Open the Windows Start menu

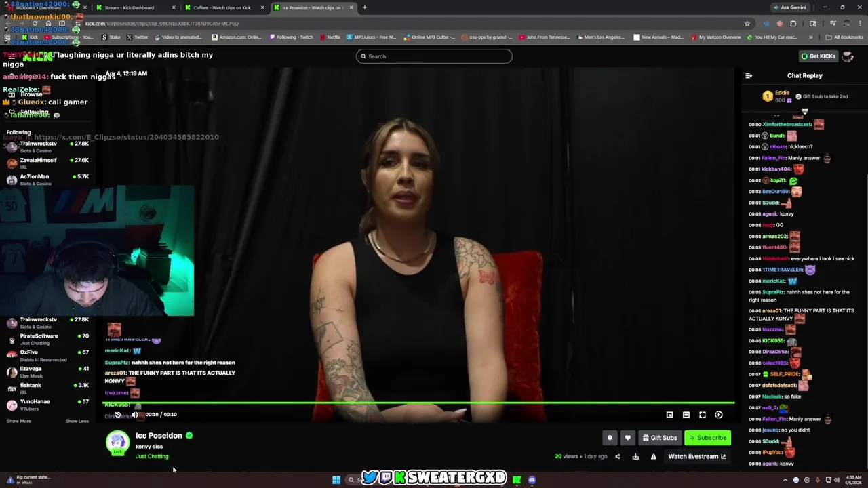[336, 480]
